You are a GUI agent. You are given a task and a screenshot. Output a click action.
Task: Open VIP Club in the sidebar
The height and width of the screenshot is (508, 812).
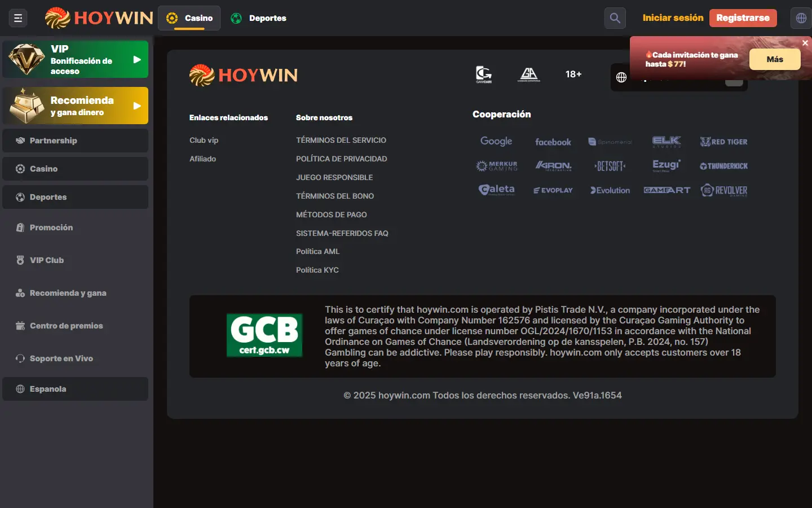(76, 260)
